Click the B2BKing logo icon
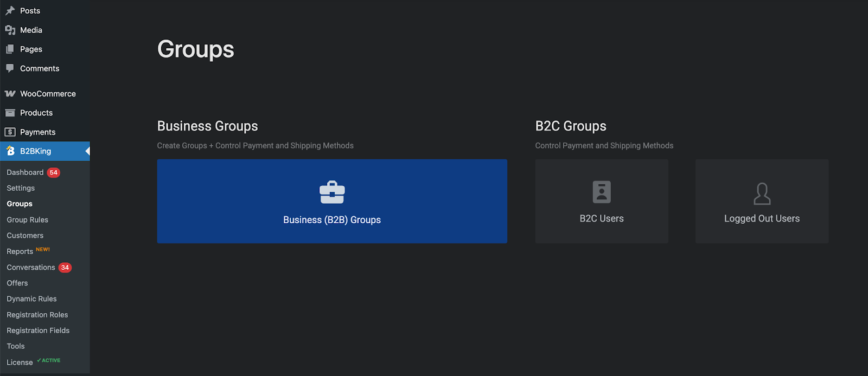The image size is (868, 376). (10, 151)
